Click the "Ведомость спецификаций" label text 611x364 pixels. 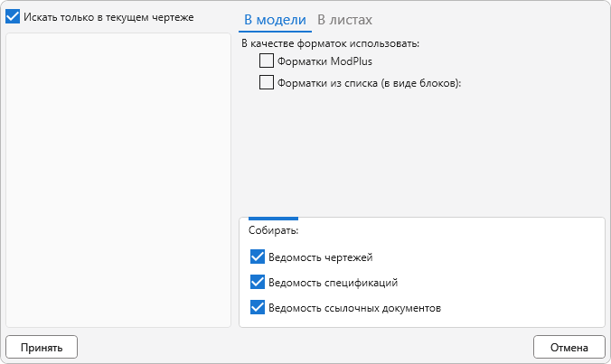(x=334, y=283)
